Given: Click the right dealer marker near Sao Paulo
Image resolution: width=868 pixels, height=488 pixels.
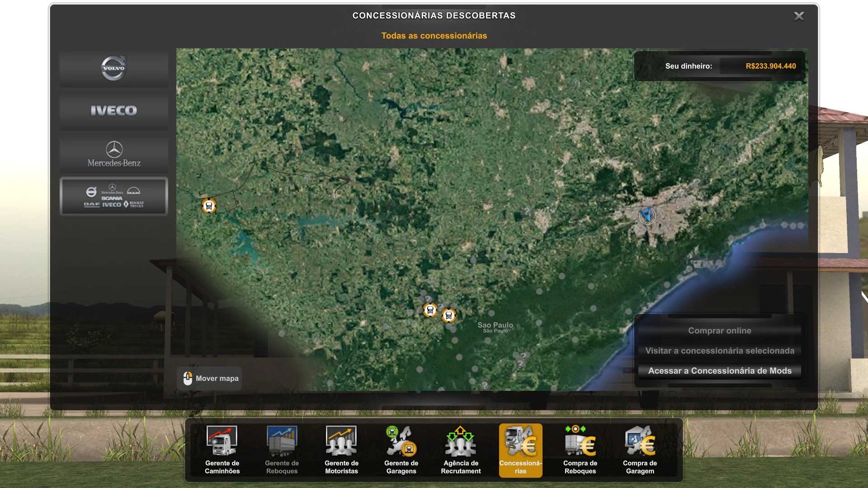Looking at the screenshot, I should [448, 315].
